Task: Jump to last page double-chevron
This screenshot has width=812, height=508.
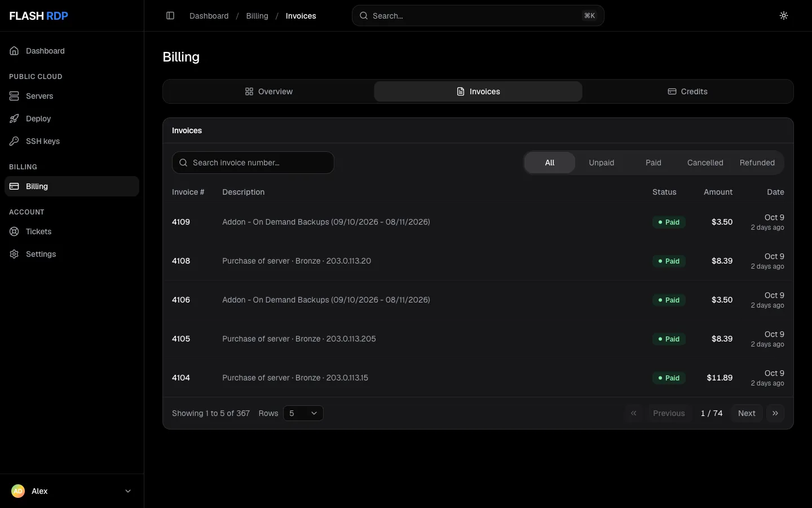Action: (775, 413)
